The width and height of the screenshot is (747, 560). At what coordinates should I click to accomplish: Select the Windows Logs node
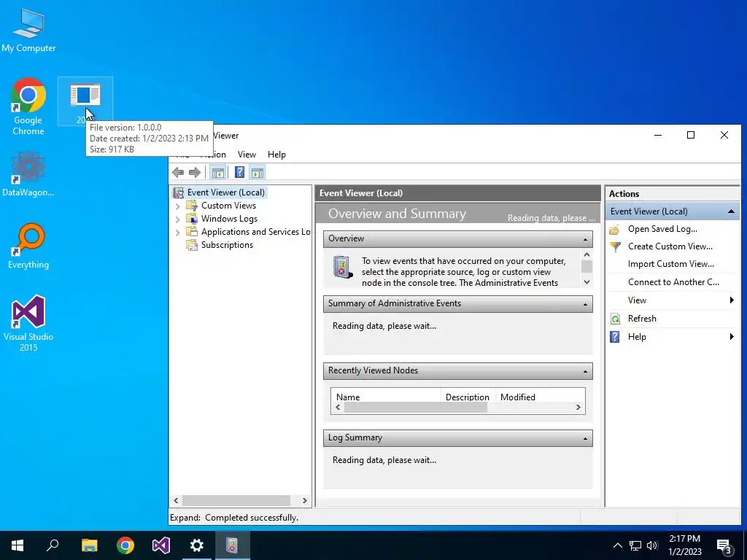tap(228, 219)
